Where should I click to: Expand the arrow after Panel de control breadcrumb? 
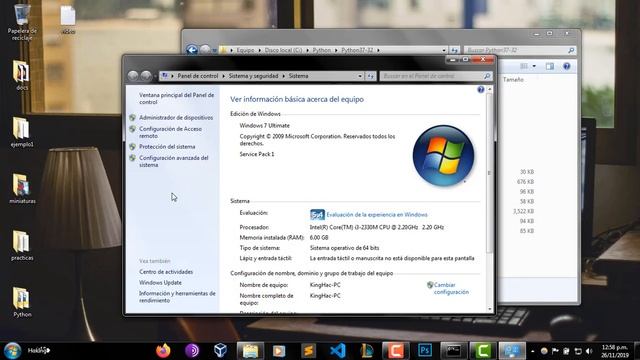223,76
